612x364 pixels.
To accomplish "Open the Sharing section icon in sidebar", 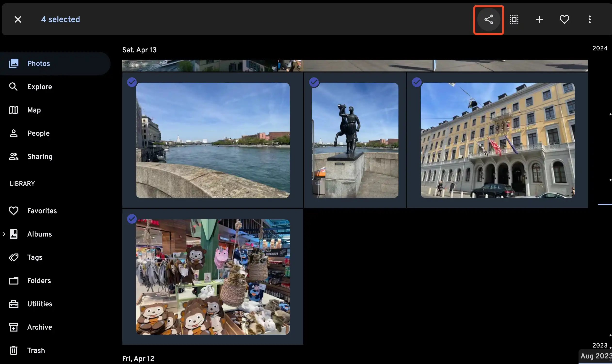I will pos(14,157).
